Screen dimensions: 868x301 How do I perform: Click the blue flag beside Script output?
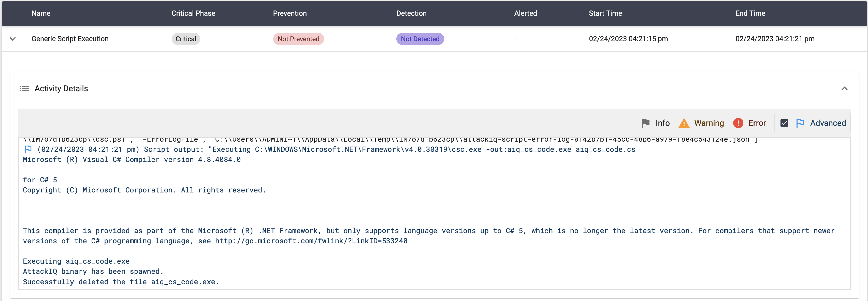[x=28, y=149]
